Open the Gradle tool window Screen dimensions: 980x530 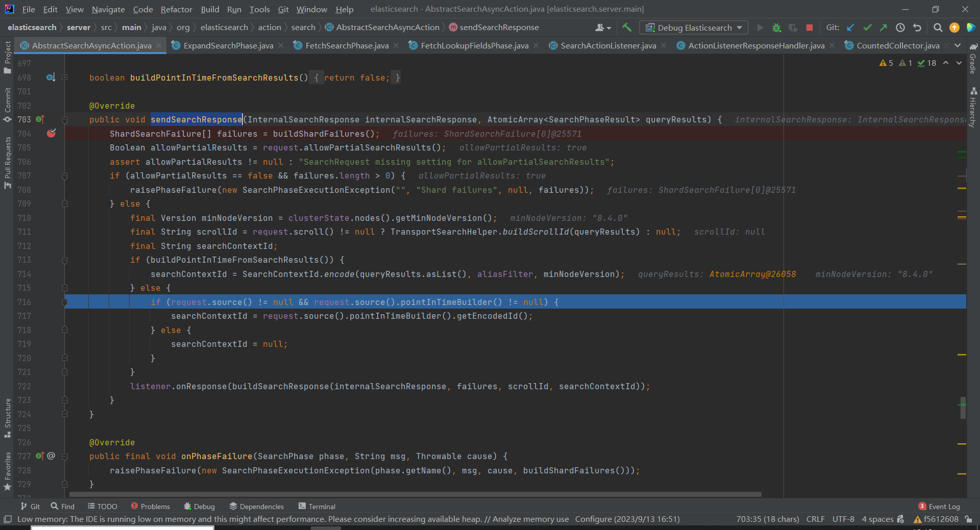pyautogui.click(x=973, y=59)
